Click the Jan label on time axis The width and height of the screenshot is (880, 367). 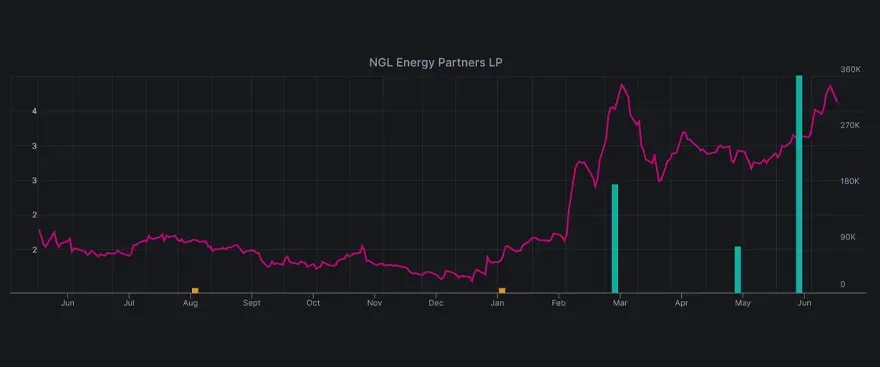[x=497, y=303]
